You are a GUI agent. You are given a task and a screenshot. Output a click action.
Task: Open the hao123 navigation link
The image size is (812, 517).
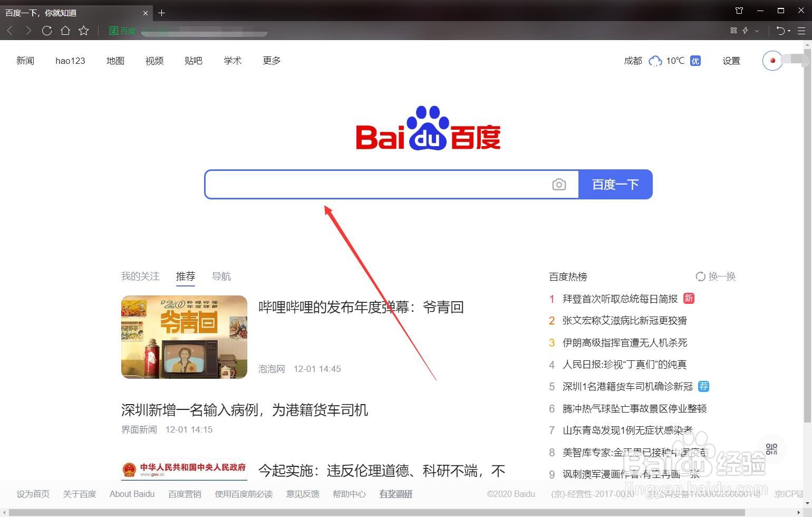70,61
